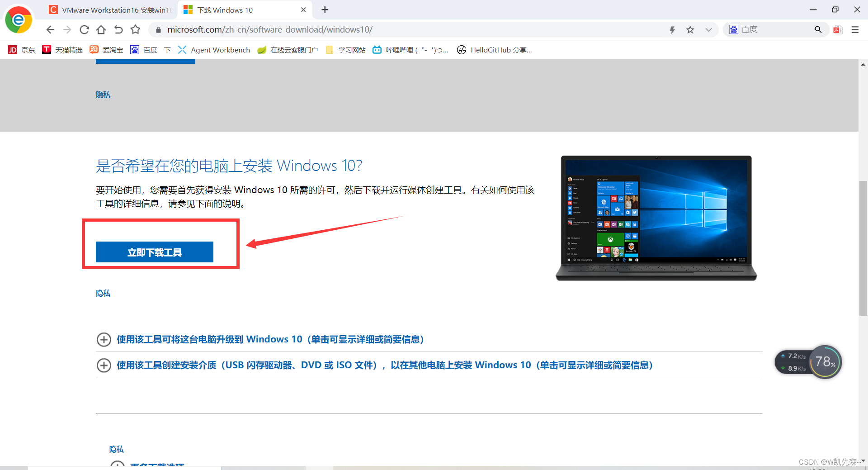
Task: Open the 天猫精选 bookmark
Action: 62,50
